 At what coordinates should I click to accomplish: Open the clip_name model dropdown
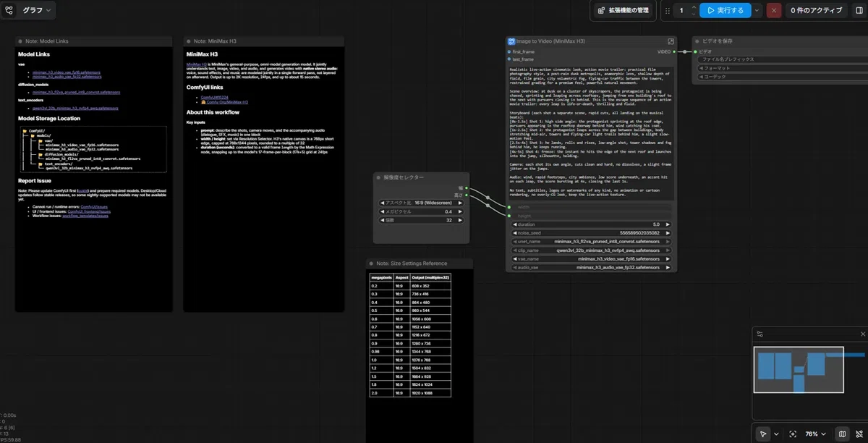pos(591,250)
